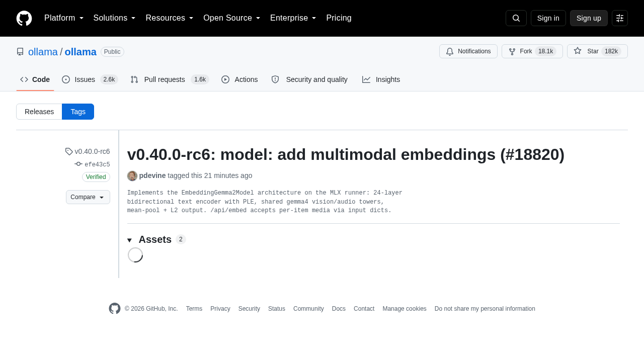This screenshot has height=362, width=644.
Task: Click the assets loading spinner
Action: 135,255
